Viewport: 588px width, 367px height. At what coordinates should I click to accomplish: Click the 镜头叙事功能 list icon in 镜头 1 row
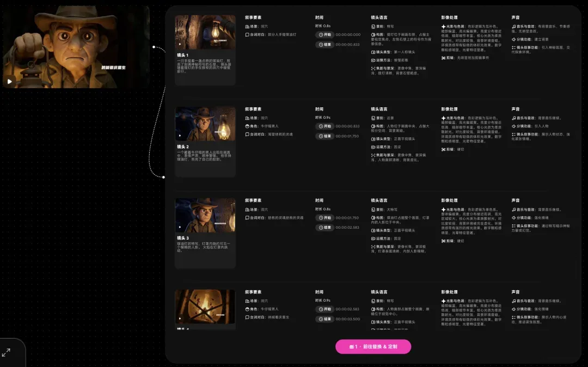(514, 47)
